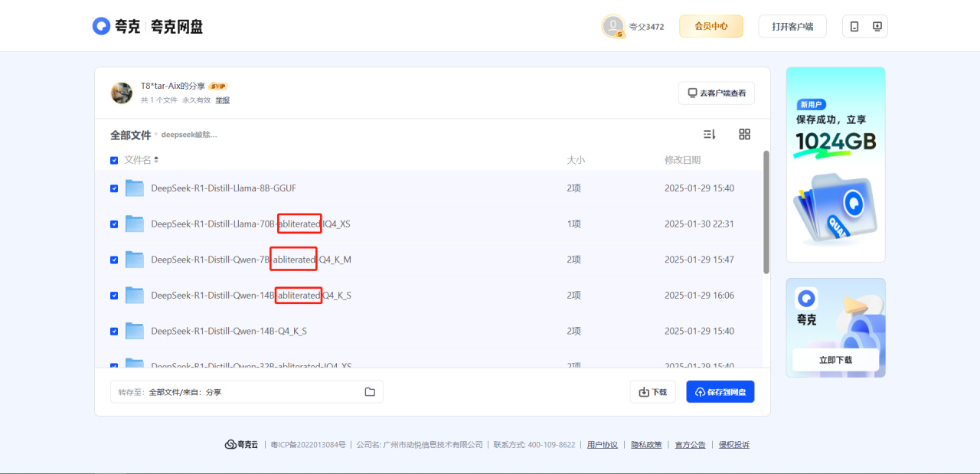Uncheck Llama-70B-abliterated-IQ4_XS checkbox
This screenshot has width=980, height=474.
click(x=114, y=224)
